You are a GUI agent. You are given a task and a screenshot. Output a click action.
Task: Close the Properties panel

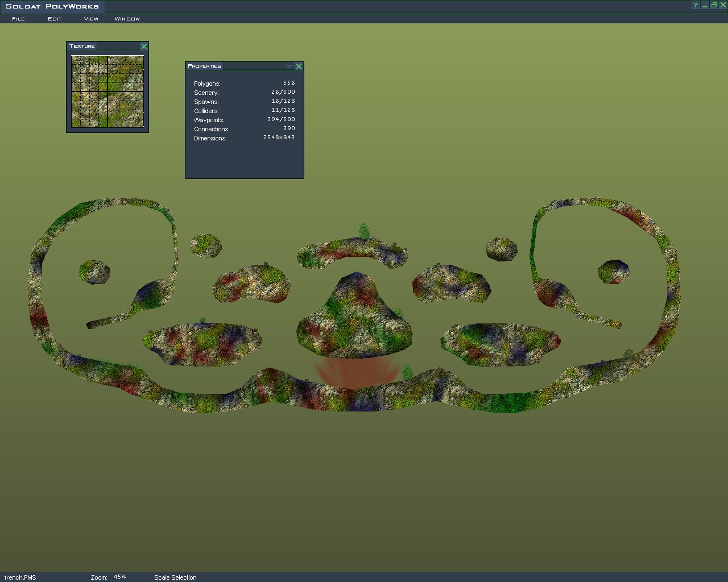point(299,66)
